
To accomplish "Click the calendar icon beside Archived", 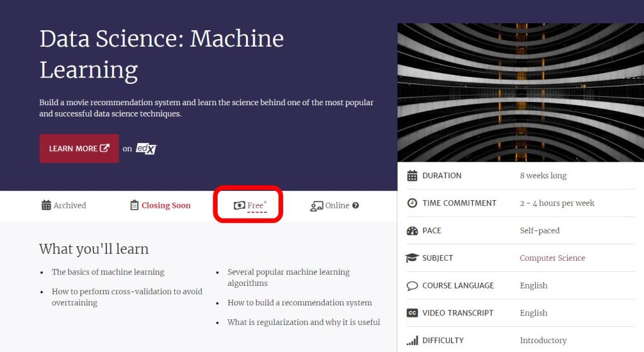I will (46, 205).
